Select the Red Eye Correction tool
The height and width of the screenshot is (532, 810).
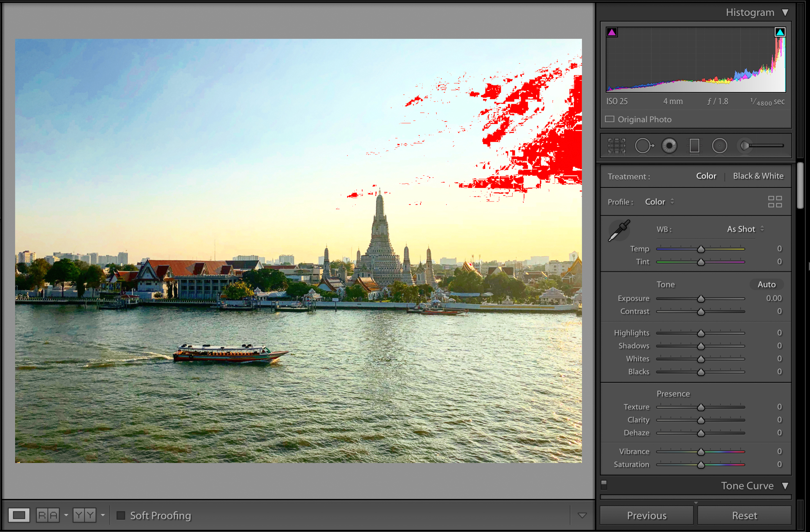coord(669,146)
